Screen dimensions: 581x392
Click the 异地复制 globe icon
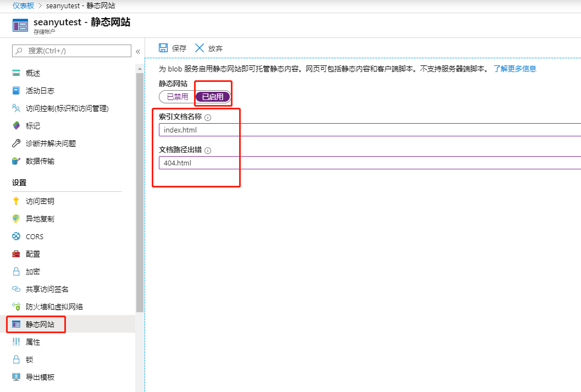[x=16, y=219]
